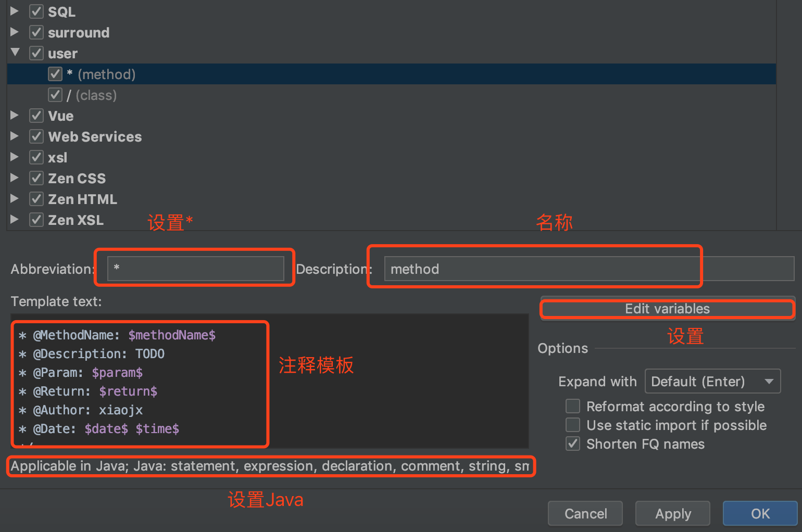The image size is (802, 532).
Task: Select the Zen HTML group label
Action: point(83,199)
